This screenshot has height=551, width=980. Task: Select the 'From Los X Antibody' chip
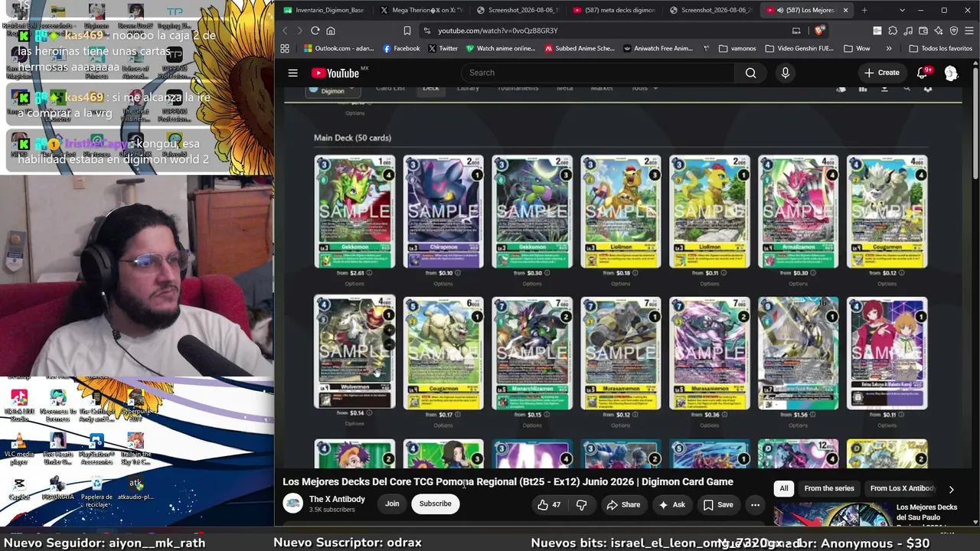pyautogui.click(x=902, y=488)
